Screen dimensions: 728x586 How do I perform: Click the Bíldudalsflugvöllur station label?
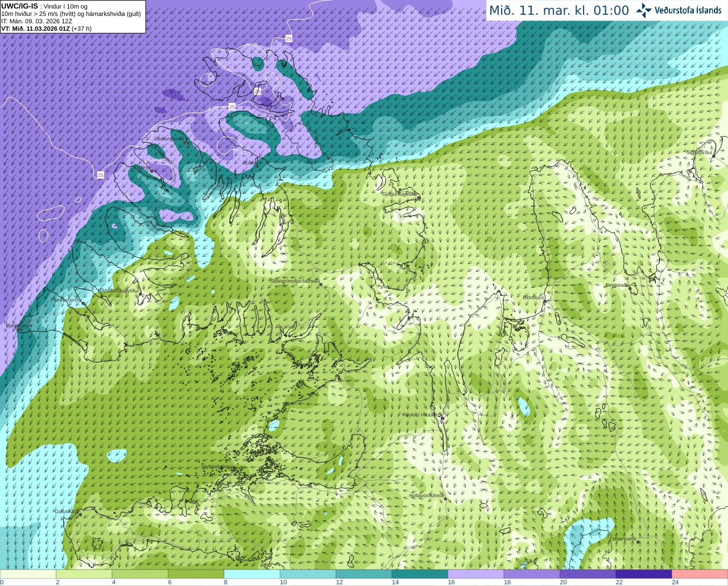tap(119, 290)
